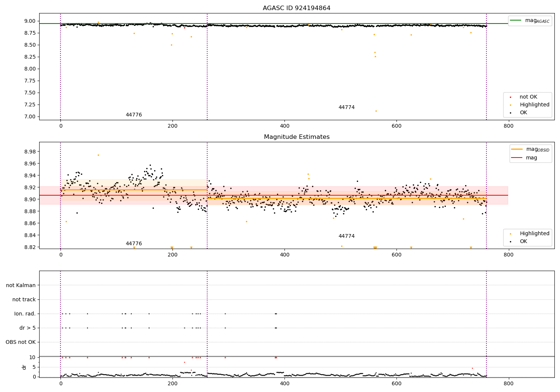
Task: Click the '9.00' y-axis tick label
Action: (x=30, y=21)
